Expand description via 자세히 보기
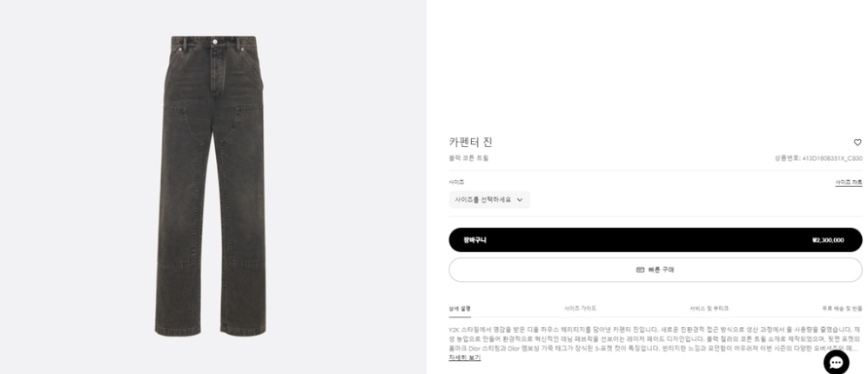Image resolution: width=868 pixels, height=374 pixels. tap(464, 358)
